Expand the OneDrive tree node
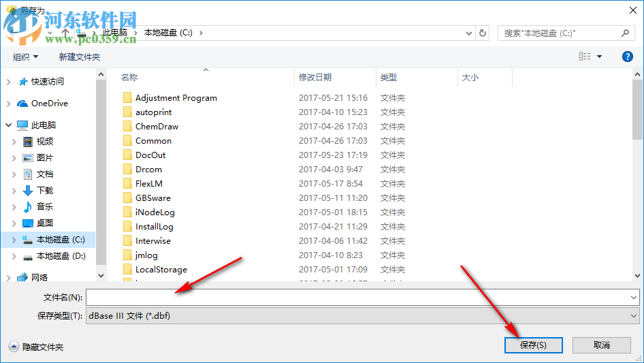This screenshot has height=363, width=644. 8,104
